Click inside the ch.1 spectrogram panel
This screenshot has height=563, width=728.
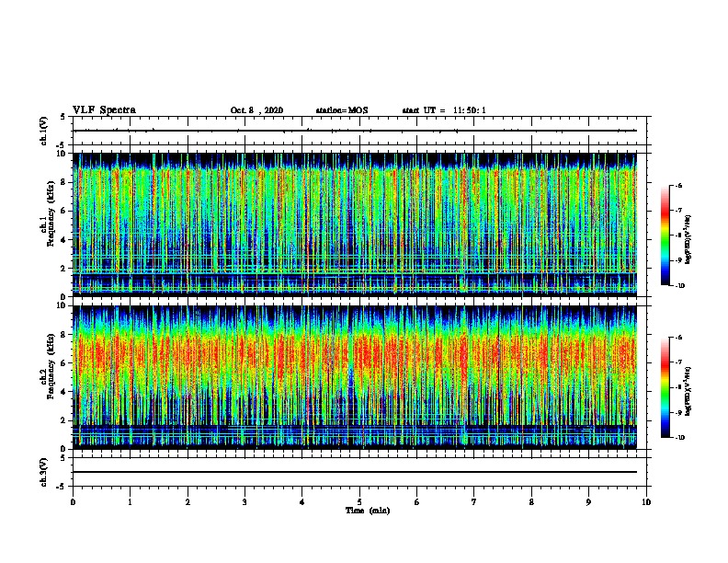click(355, 224)
